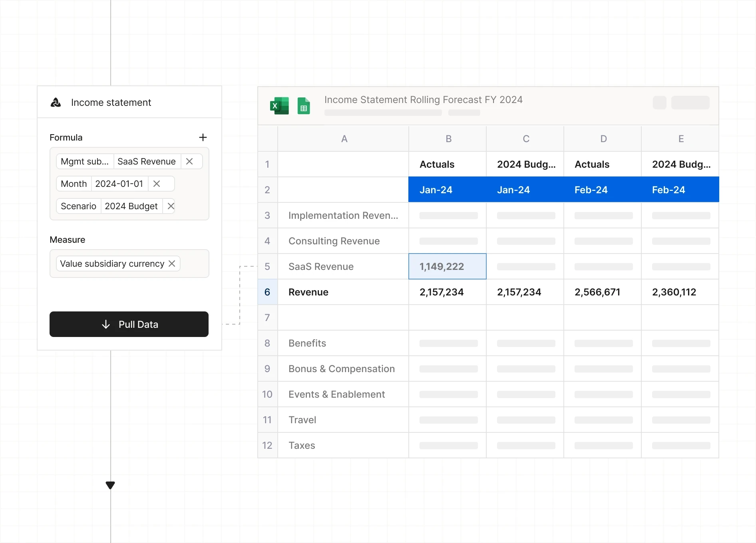Open the 2024 Budget value chip
This screenshot has width=756, height=543.
(131, 206)
